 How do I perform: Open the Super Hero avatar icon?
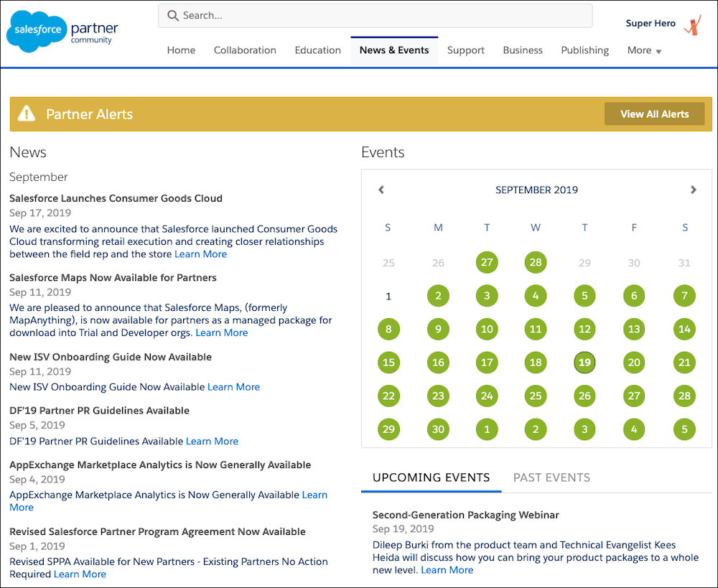(694, 25)
